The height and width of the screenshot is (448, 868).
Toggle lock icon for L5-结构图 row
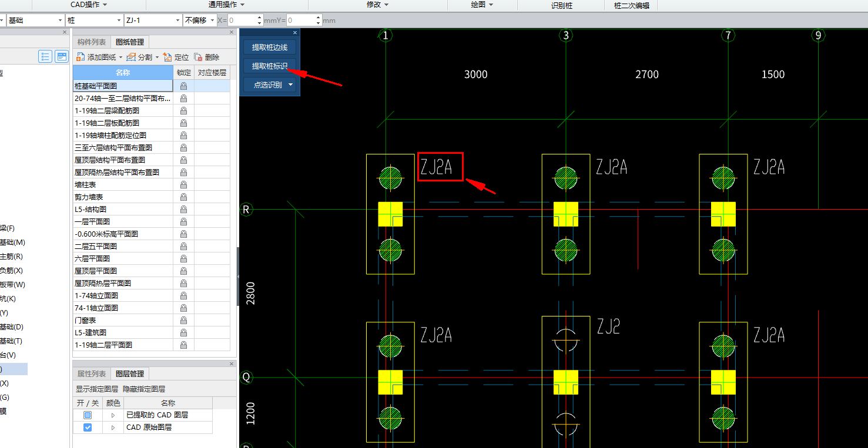click(183, 209)
